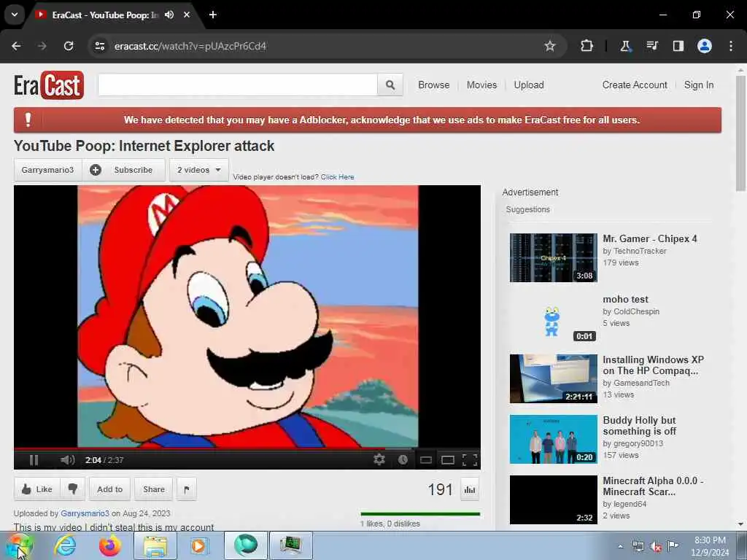This screenshot has width=747, height=560.
Task: Launch Internet Explorer from taskbar
Action: (65, 545)
